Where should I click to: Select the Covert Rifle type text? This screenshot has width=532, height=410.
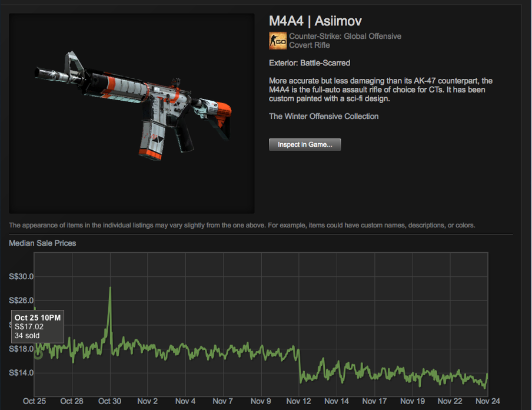coord(310,45)
